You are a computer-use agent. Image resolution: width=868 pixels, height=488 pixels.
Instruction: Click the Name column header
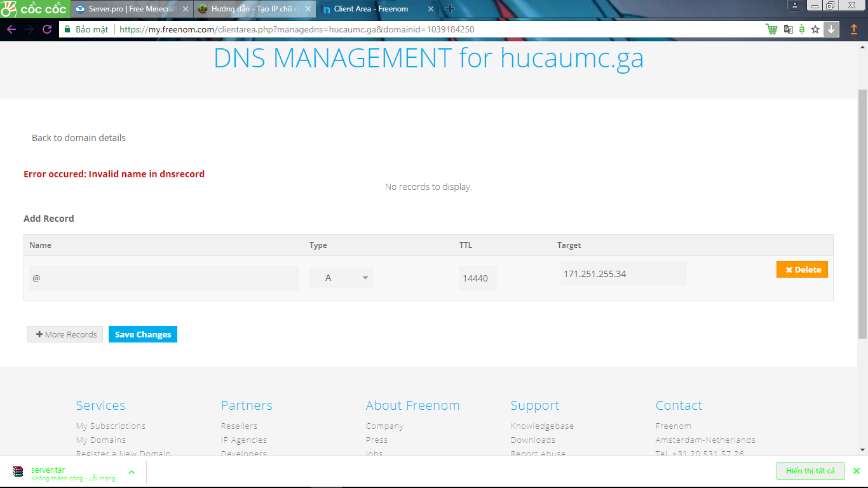[40, 245]
